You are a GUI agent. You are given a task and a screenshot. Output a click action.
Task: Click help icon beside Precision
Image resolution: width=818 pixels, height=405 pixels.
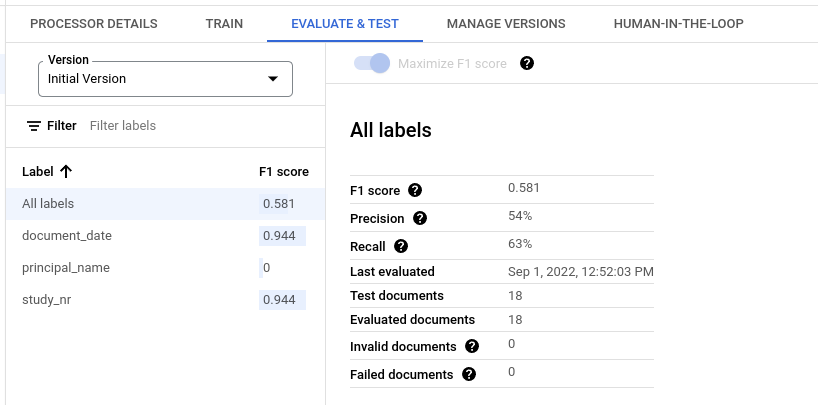pyautogui.click(x=420, y=218)
